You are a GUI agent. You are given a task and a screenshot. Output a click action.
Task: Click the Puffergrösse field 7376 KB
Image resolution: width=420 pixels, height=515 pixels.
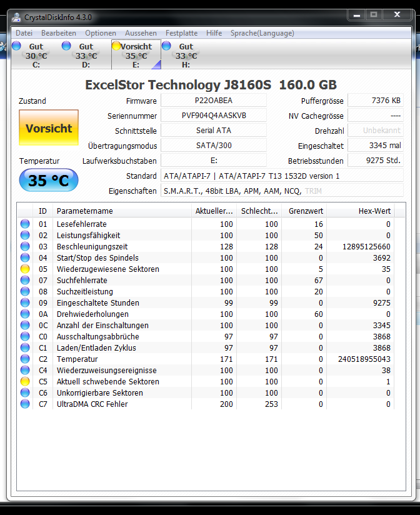(x=376, y=100)
